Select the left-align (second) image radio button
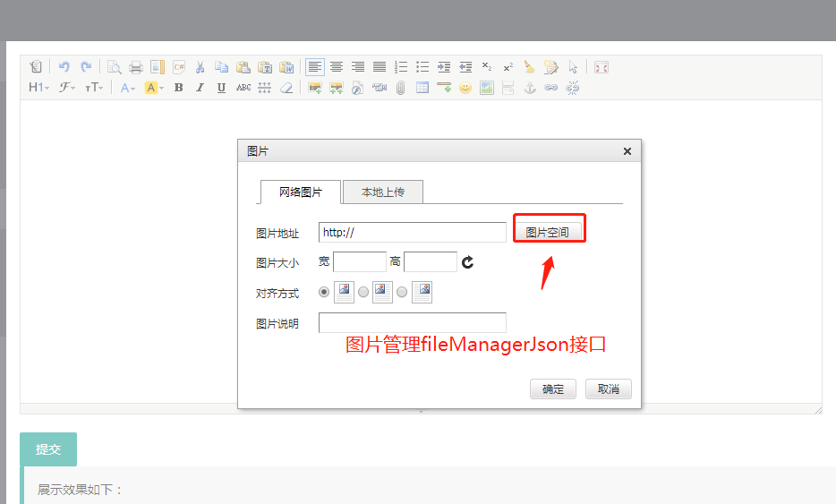This screenshot has height=504, width=836. 363,293
